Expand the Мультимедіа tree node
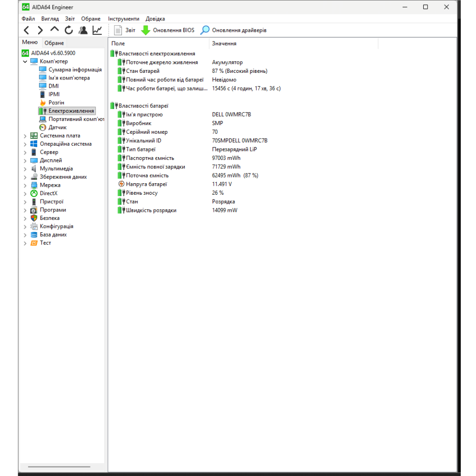476x476 pixels. (25, 169)
